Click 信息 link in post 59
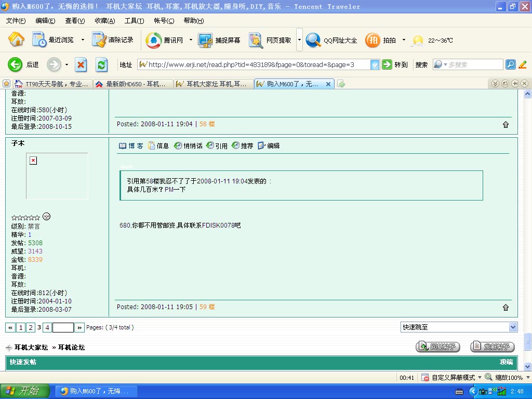 click(x=158, y=146)
